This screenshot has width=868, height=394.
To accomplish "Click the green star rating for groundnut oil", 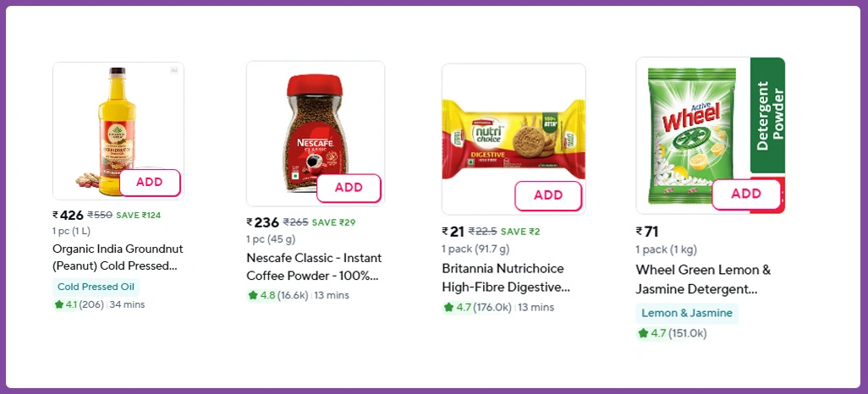I will 59,304.
